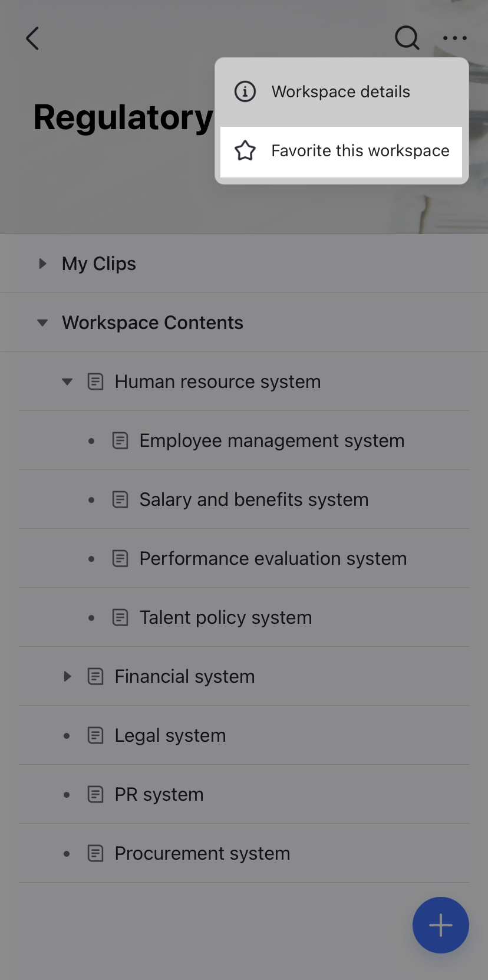Viewport: 488px width, 980px height.
Task: Expand the Financial system tree
Action: [67, 676]
